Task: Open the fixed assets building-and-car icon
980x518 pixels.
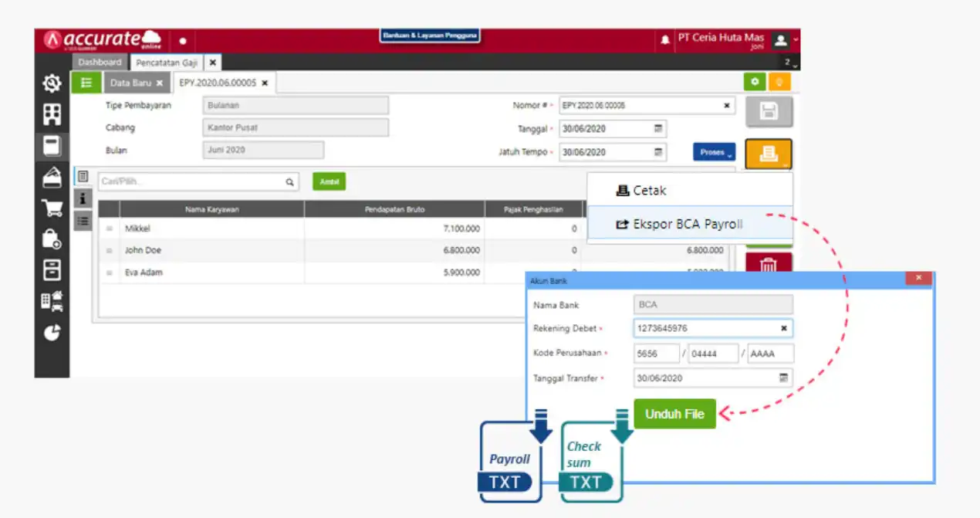Action: pyautogui.click(x=52, y=300)
